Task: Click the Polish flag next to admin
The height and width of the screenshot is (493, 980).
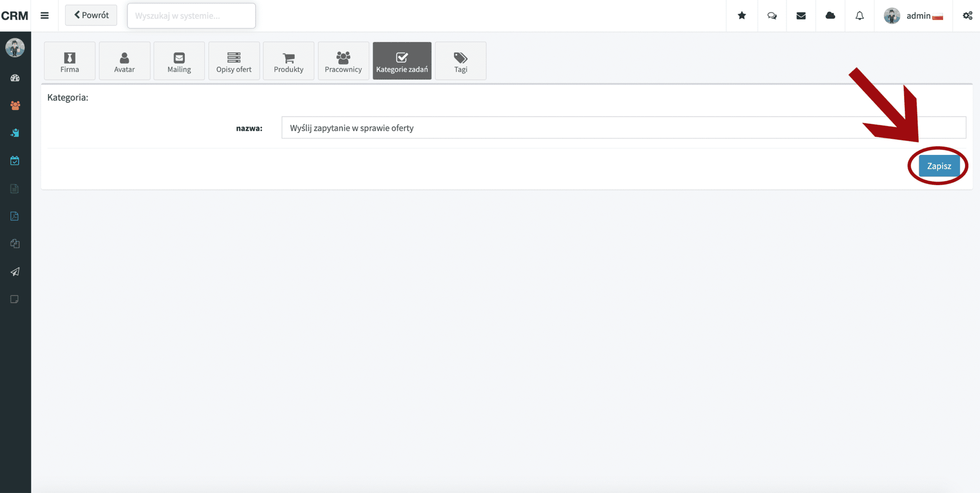Action: (938, 17)
